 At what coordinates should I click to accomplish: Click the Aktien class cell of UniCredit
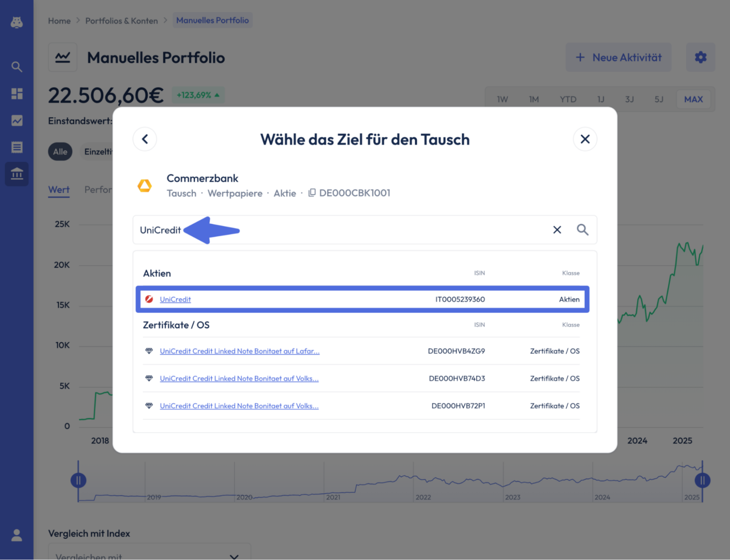(569, 299)
